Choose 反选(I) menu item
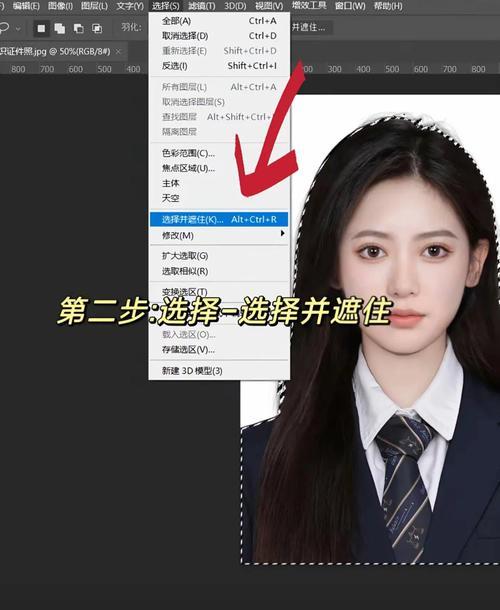This screenshot has width=500, height=610. pyautogui.click(x=219, y=66)
